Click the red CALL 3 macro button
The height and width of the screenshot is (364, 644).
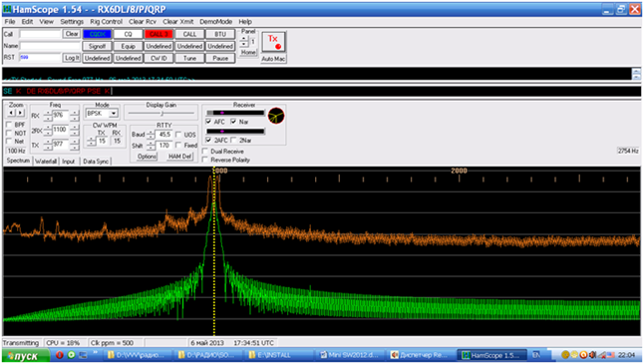point(159,34)
